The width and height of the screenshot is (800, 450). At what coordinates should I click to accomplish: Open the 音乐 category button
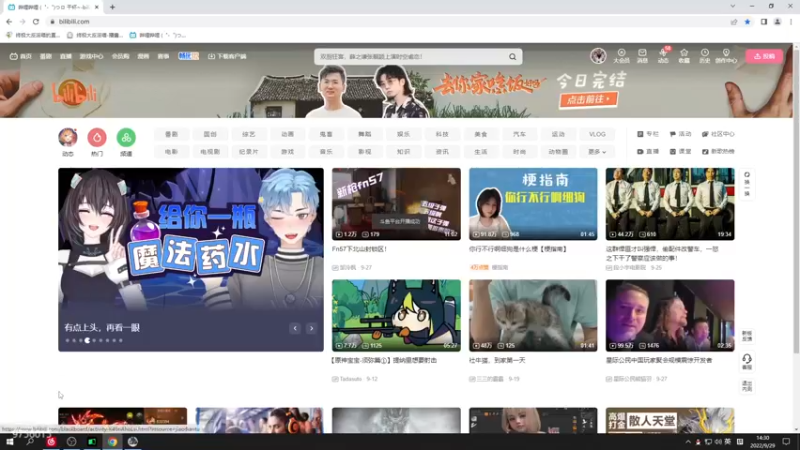click(x=326, y=152)
